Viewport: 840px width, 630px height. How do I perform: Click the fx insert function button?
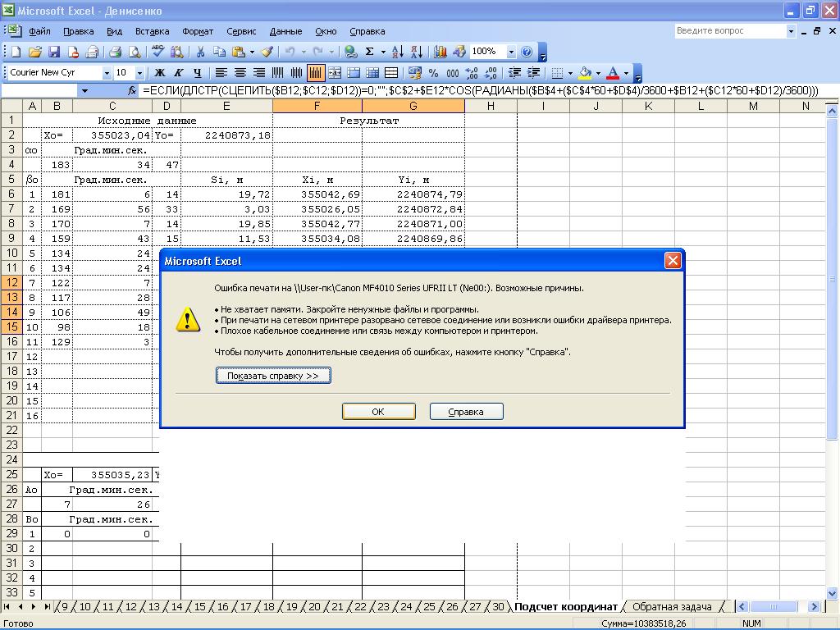point(132,91)
